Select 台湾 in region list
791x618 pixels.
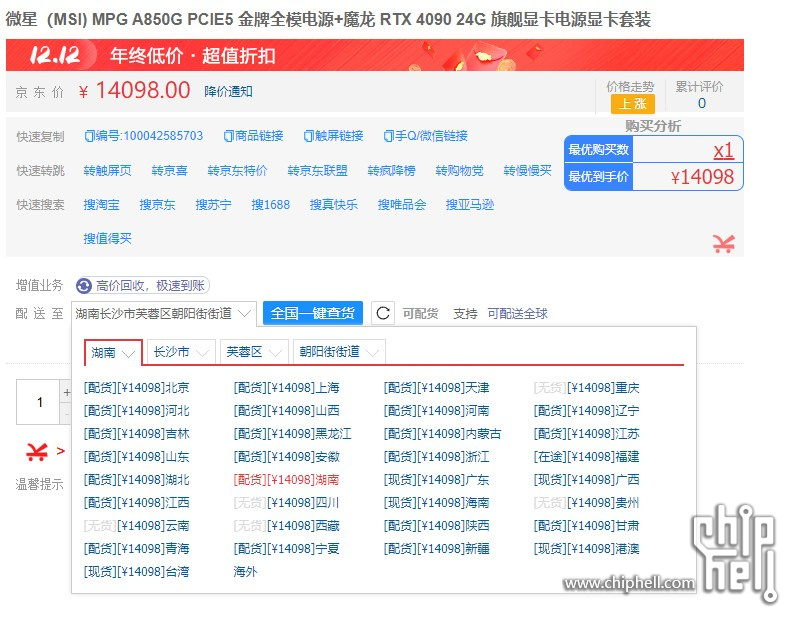(136, 572)
